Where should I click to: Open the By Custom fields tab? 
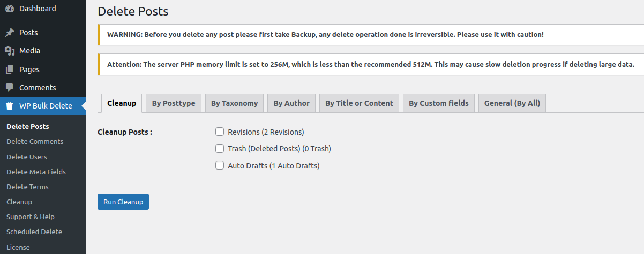coord(438,103)
